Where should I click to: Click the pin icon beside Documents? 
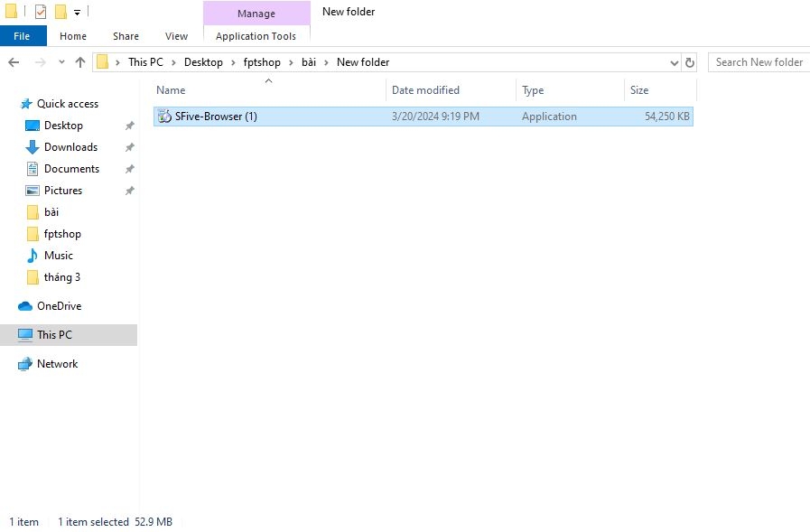130,169
